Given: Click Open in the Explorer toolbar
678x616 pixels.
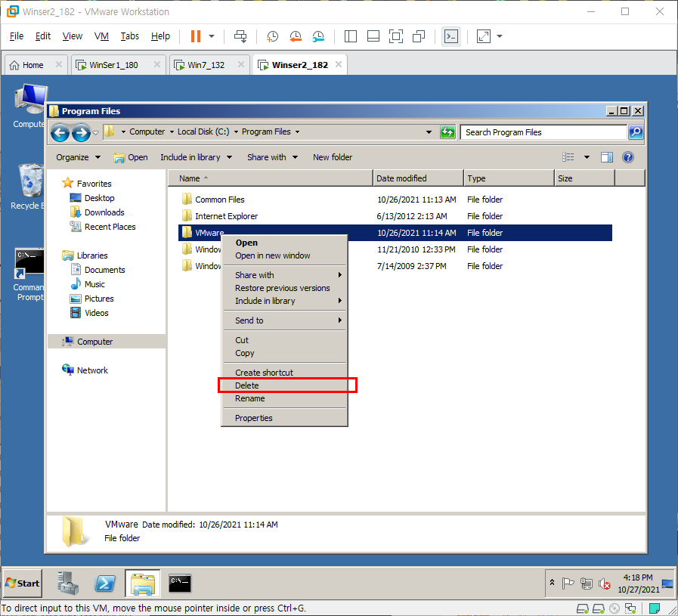Looking at the screenshot, I should click(x=131, y=157).
